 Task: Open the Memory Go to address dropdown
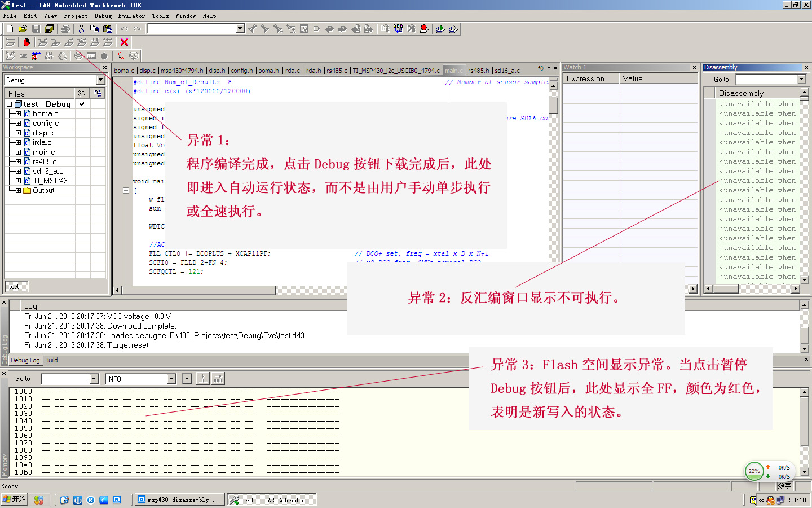[x=94, y=379]
